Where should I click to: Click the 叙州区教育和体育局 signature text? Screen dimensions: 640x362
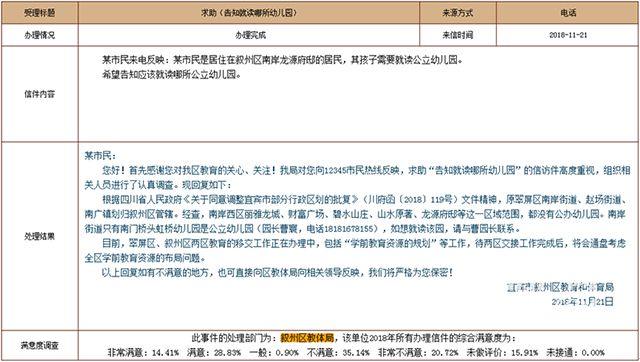560,287
